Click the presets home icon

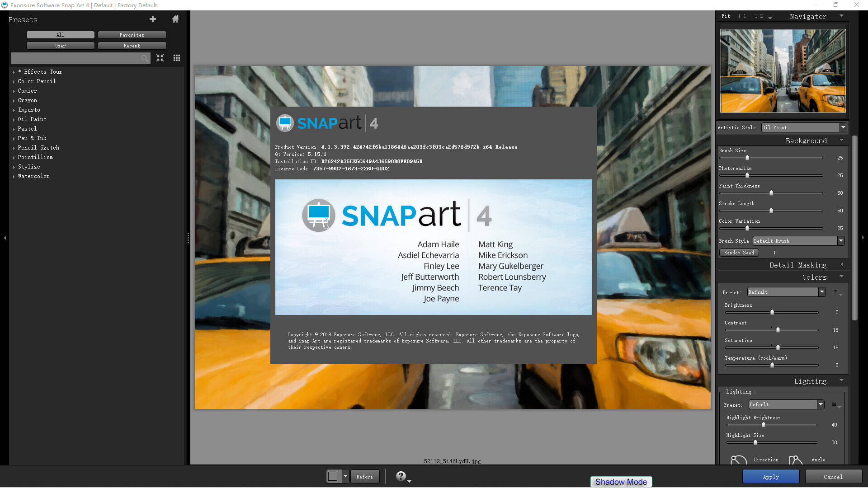[175, 19]
